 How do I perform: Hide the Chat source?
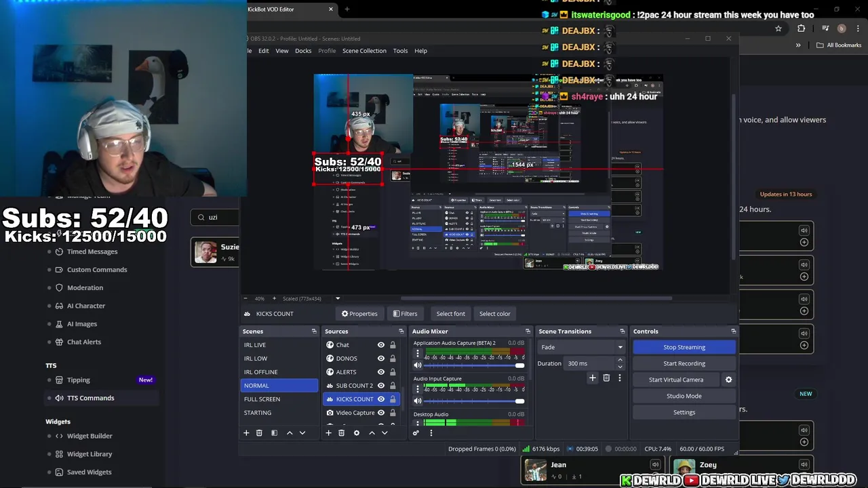381,345
